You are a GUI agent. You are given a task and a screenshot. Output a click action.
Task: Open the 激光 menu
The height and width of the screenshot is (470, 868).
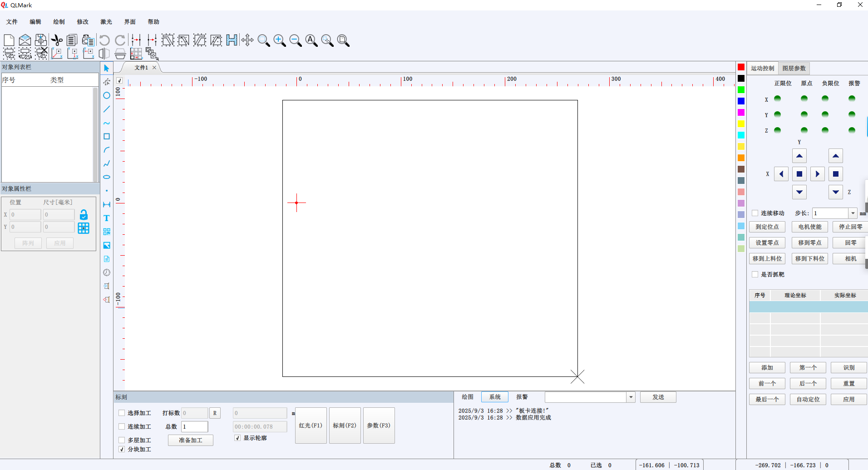click(x=105, y=21)
